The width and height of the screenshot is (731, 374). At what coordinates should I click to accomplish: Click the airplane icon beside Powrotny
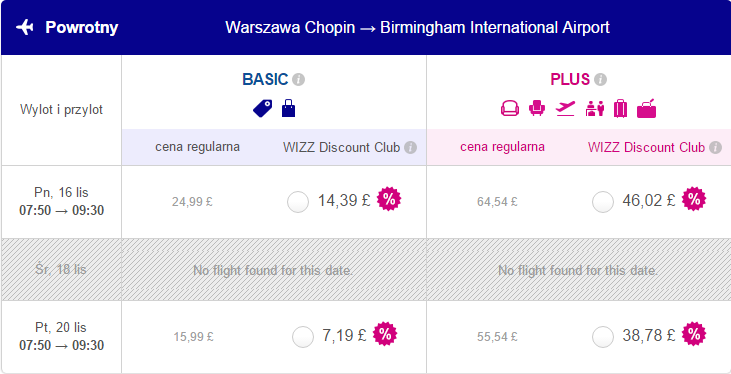tap(25, 28)
